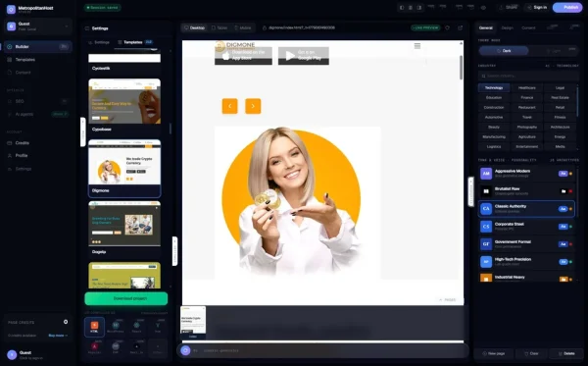The image size is (588, 366).
Task: Click the Sign in button
Action: pos(537,8)
